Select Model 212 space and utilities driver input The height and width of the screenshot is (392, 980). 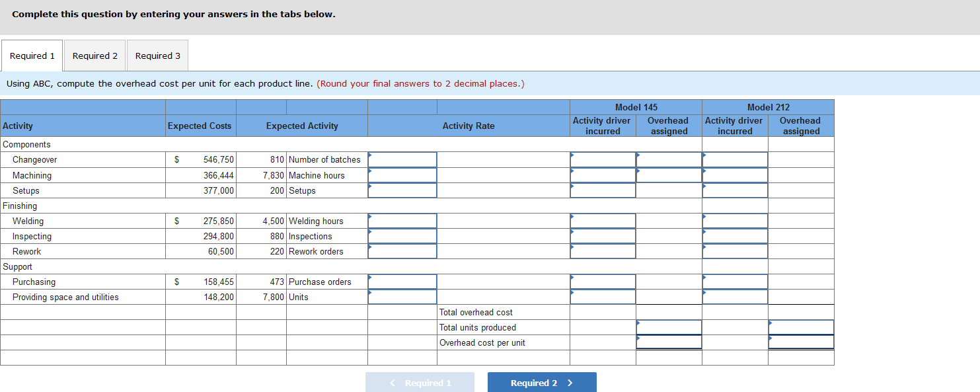[x=735, y=297]
